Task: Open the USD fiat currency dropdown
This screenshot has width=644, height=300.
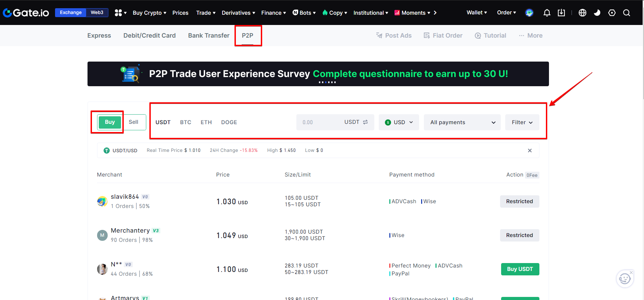Action: pos(399,122)
